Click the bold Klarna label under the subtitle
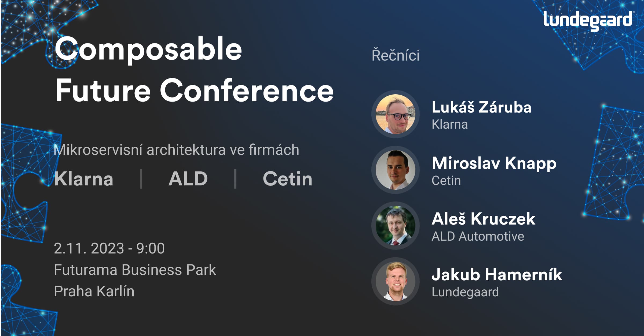Viewport: 644px width, 336px height. tap(84, 179)
